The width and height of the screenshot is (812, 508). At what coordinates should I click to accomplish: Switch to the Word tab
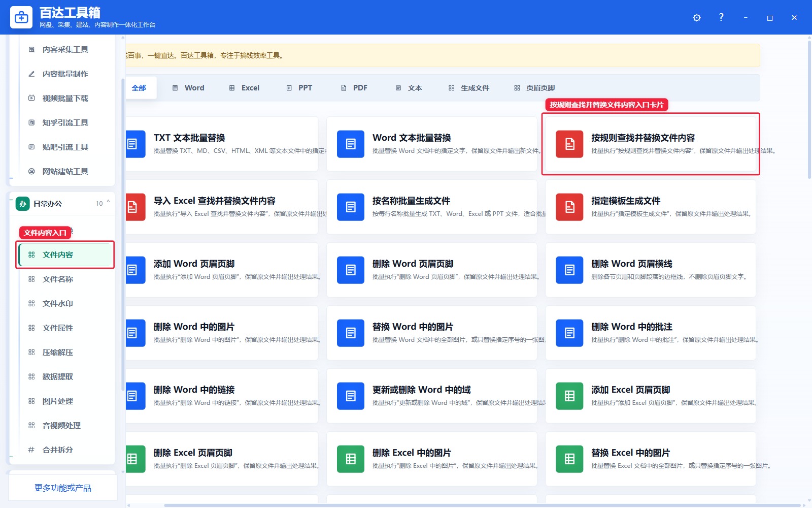[x=188, y=88]
